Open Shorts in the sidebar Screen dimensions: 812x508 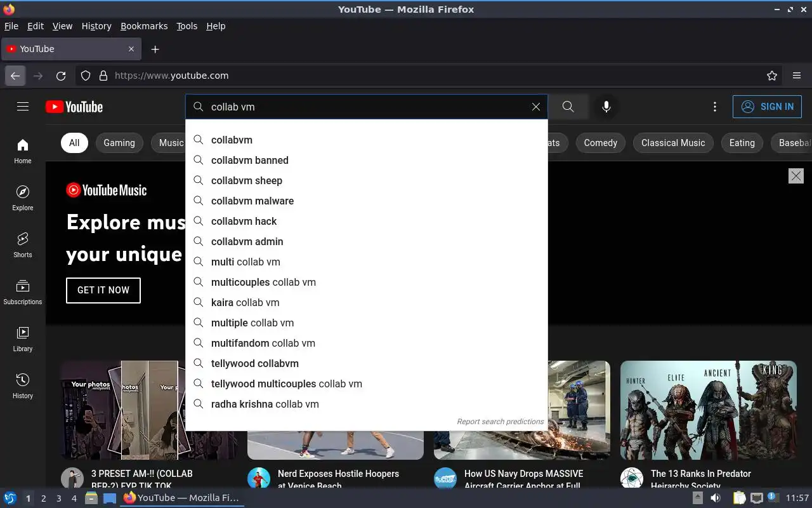pos(23,245)
